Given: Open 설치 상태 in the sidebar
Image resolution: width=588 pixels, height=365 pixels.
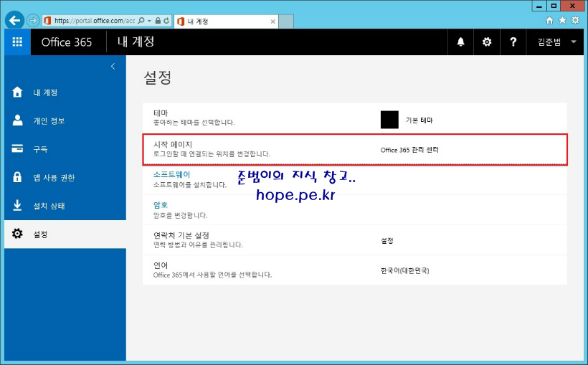Looking at the screenshot, I should [x=65, y=206].
